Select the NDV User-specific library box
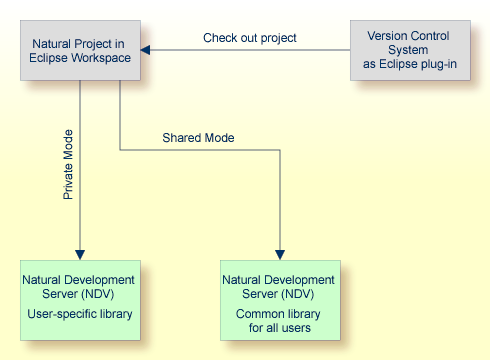The height and width of the screenshot is (360, 490). click(80, 300)
